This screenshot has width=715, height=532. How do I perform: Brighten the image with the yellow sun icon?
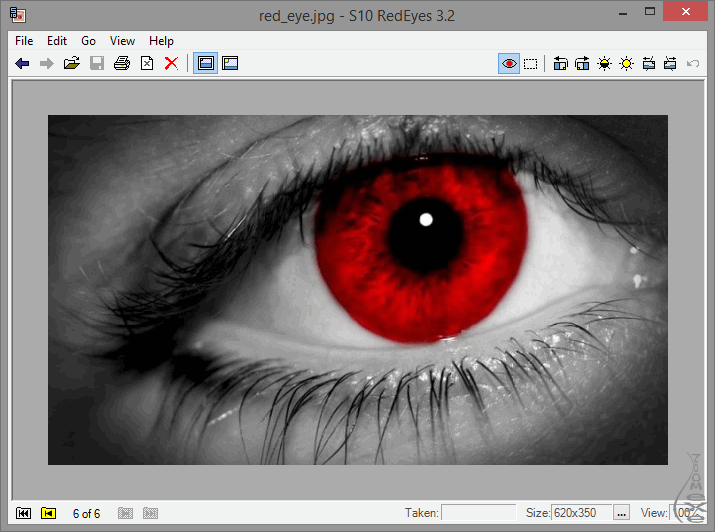click(626, 63)
